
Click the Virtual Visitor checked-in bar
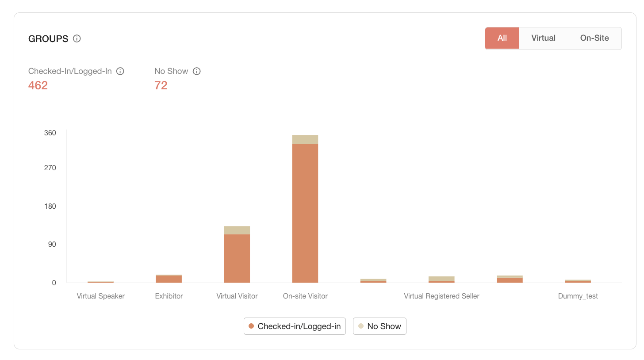237,258
